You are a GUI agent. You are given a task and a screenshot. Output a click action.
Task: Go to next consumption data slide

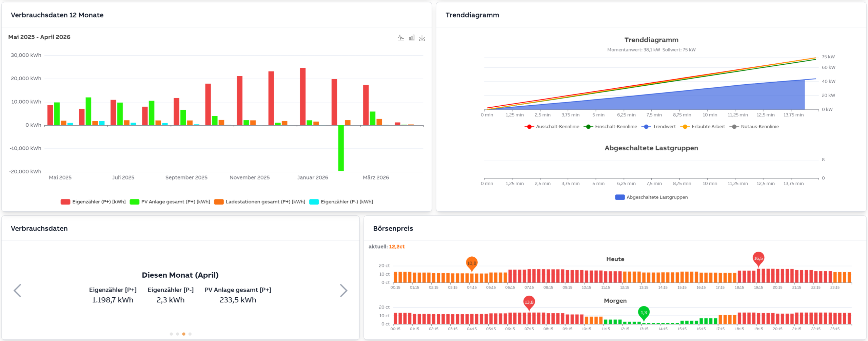(x=343, y=291)
